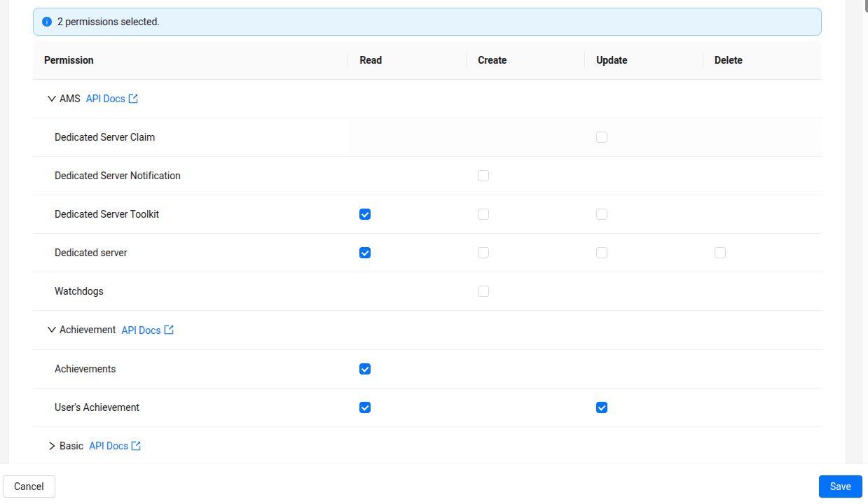Viewport: 868px width, 504px height.
Task: Disable Read permission for Dedicated Server Toolkit
Action: tap(365, 213)
